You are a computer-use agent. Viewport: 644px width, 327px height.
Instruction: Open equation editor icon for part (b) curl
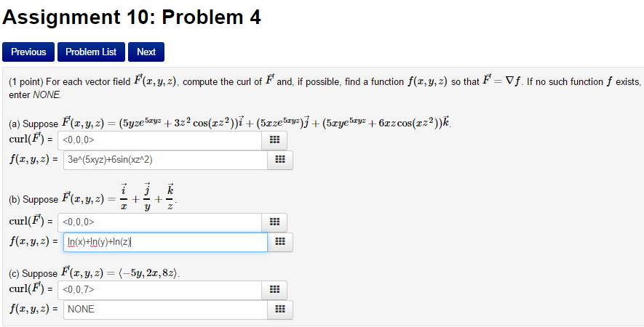[274, 222]
